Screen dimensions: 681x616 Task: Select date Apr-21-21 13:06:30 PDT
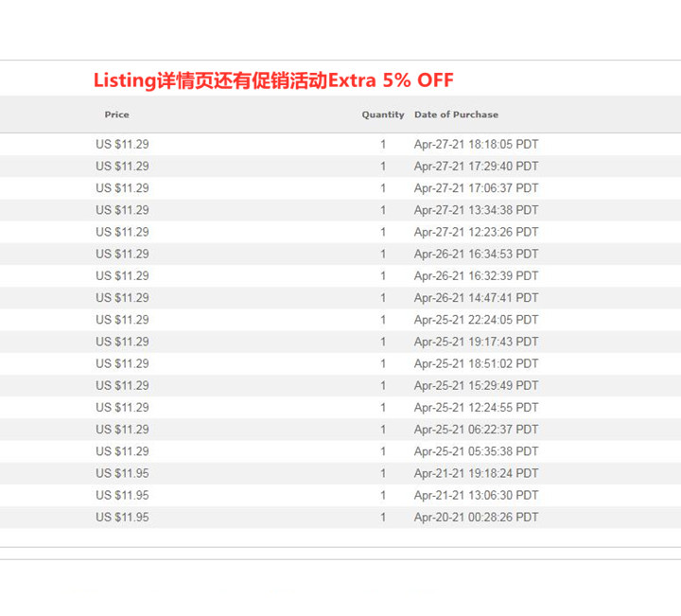pyautogui.click(x=476, y=495)
